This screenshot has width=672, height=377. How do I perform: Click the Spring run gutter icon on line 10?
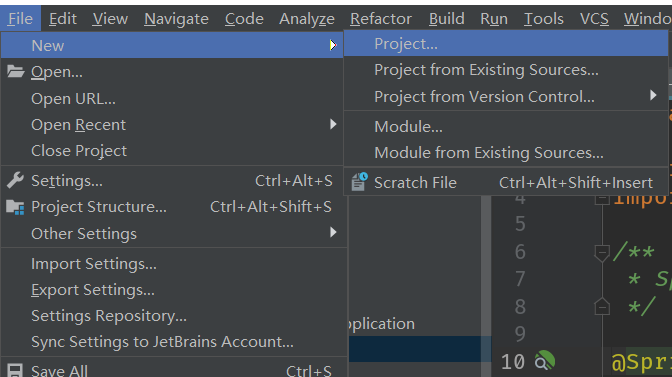click(545, 361)
